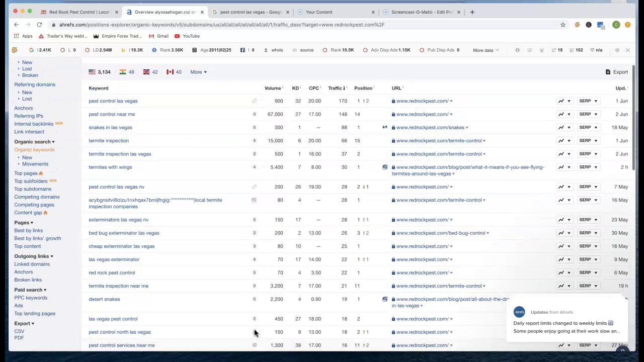Open the keyword link pest control near me

(112, 115)
